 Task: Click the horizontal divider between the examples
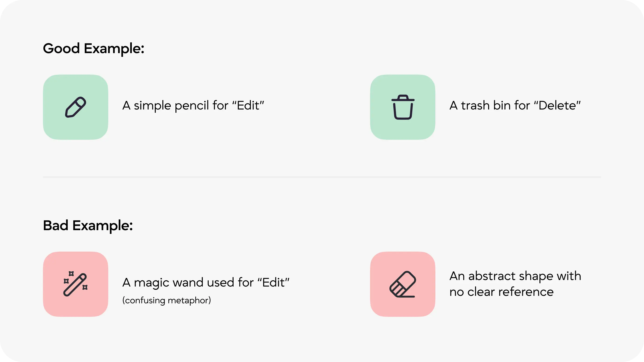pyautogui.click(x=322, y=177)
